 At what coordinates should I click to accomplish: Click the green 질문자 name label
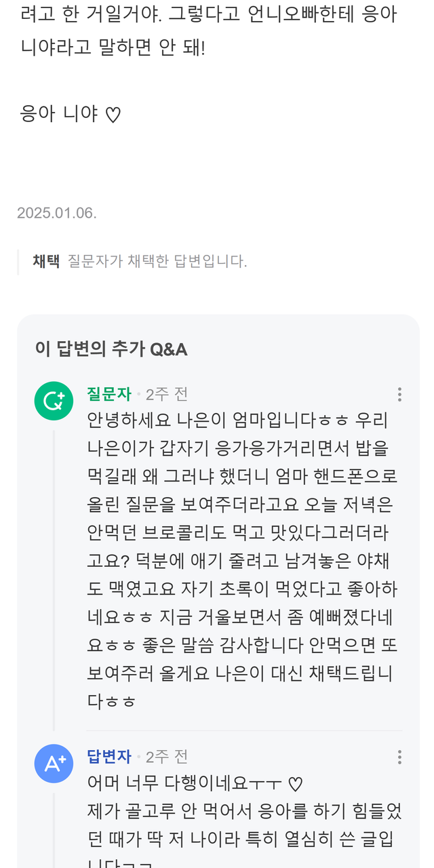point(108,394)
